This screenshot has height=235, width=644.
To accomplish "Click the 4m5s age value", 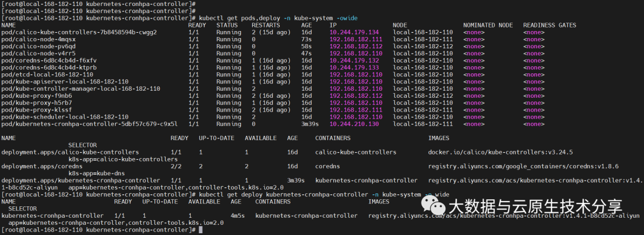I will (237, 216).
